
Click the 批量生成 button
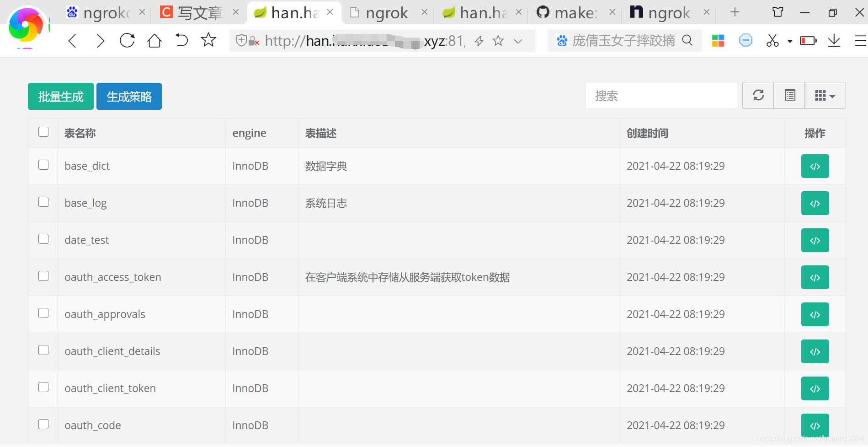click(60, 96)
